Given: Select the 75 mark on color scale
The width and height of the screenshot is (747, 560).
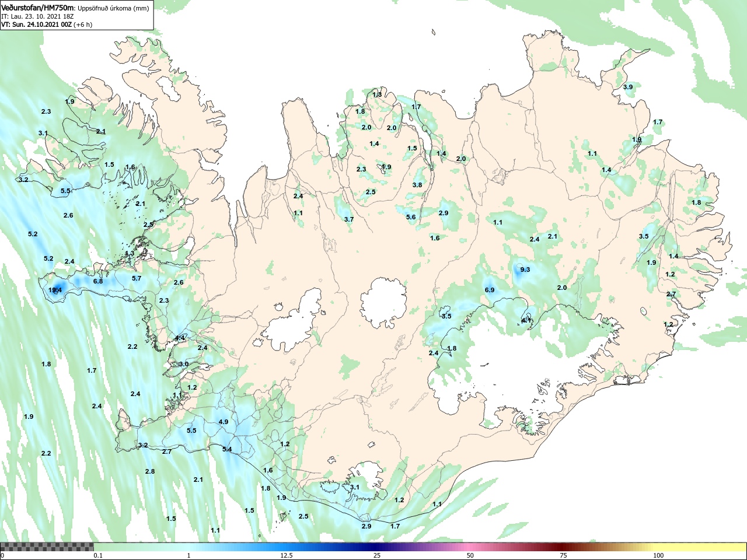Looking at the screenshot, I should [x=563, y=555].
